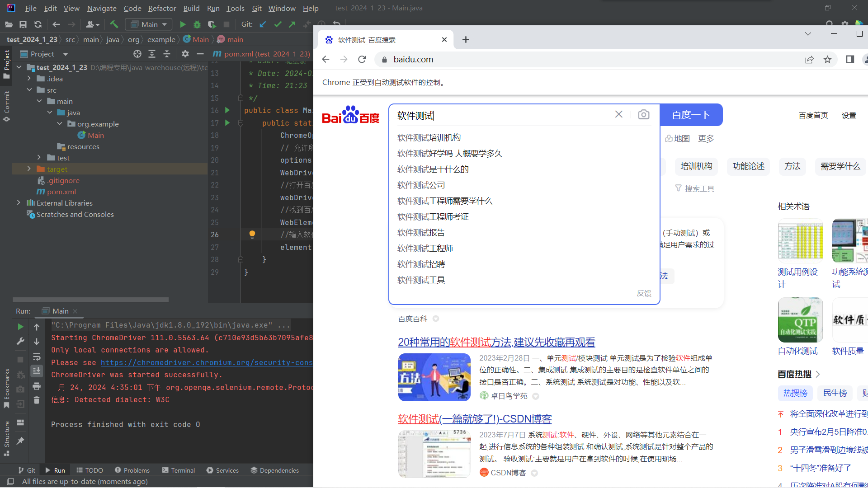The image size is (868, 488).
Task: Click the run gutter icon on line 16
Action: click(227, 110)
